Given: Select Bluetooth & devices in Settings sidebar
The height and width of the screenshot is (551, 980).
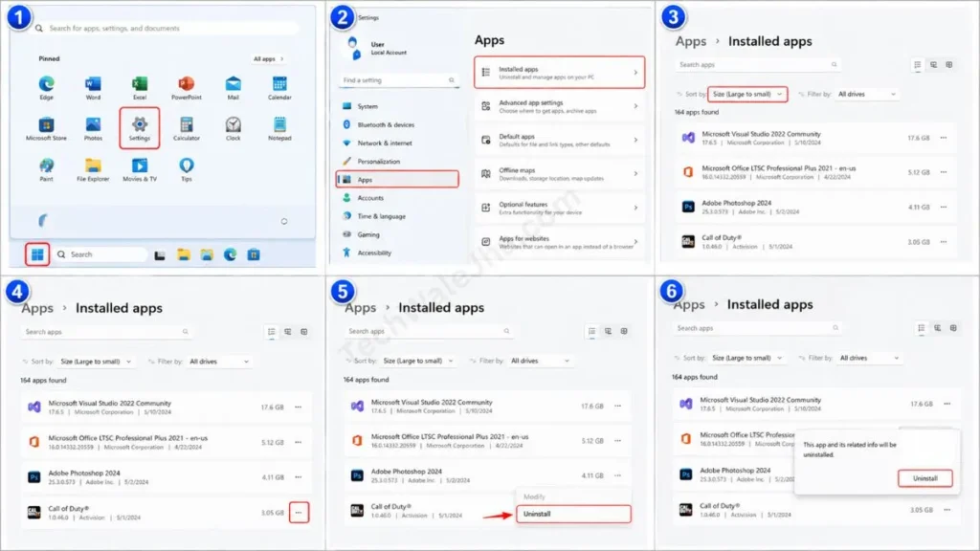Looking at the screenshot, I should pyautogui.click(x=397, y=125).
